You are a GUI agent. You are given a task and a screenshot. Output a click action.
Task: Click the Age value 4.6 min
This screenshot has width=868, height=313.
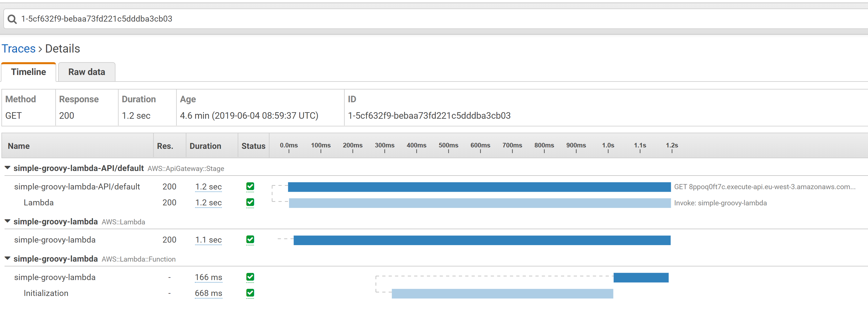tap(249, 116)
